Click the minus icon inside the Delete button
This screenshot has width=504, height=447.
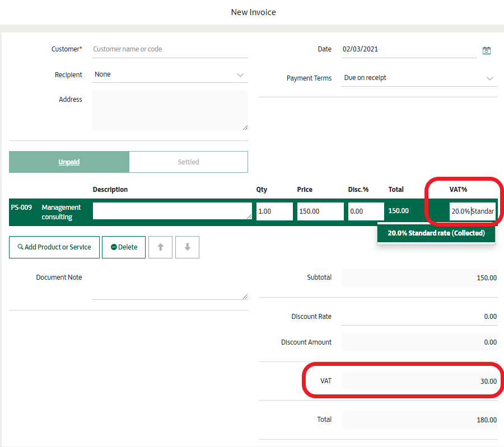[114, 247]
